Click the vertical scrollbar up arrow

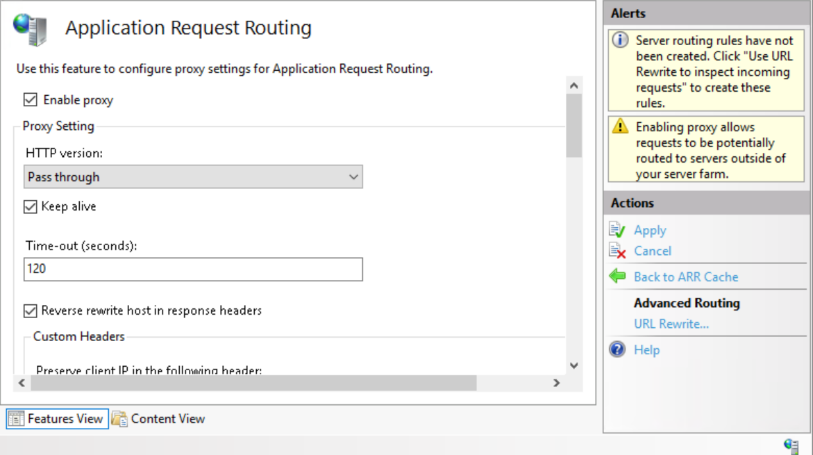(x=573, y=86)
